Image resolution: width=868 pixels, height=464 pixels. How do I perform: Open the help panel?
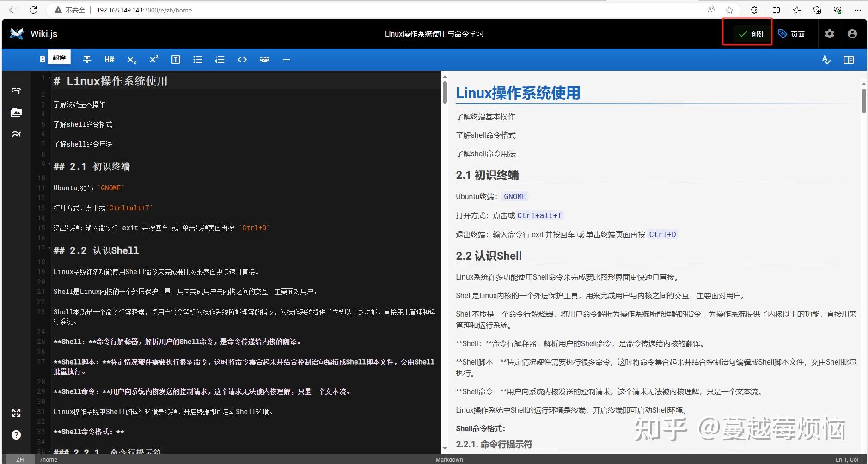[16, 434]
